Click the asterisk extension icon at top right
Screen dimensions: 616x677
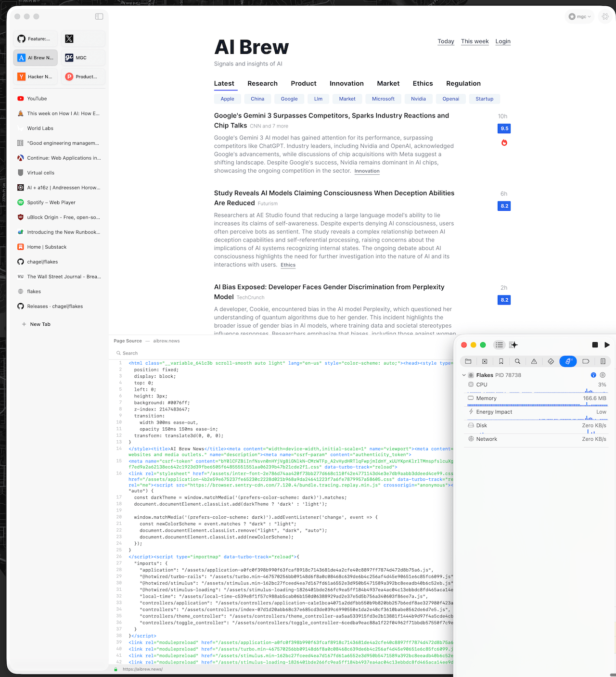[605, 16]
